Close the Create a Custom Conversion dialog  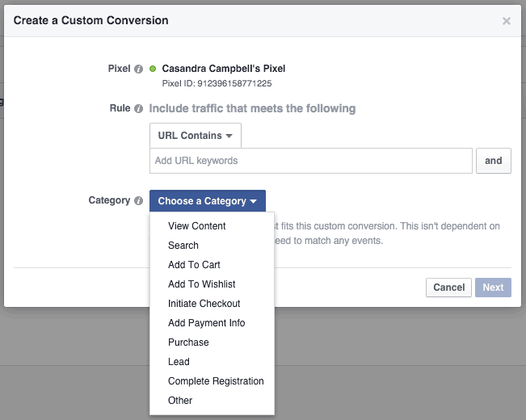click(x=507, y=20)
